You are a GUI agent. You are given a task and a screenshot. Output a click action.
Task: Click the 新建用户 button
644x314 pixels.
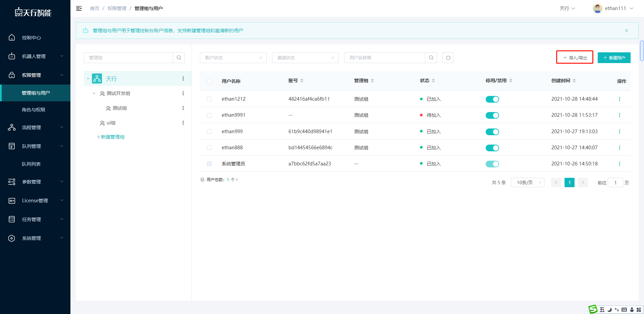[614, 58]
